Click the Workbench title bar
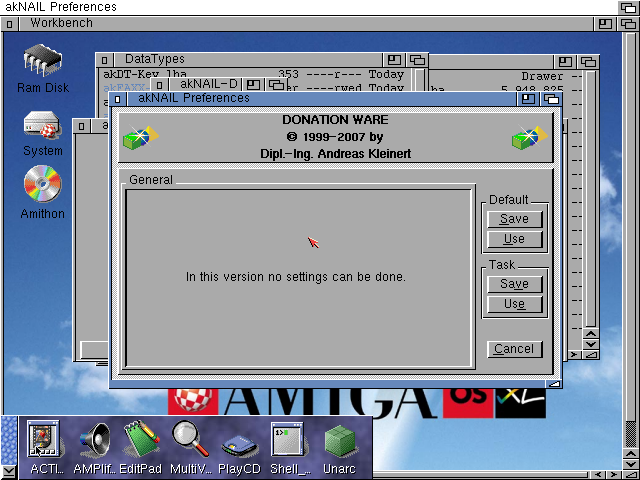Viewport: 640px width, 480px height. pyautogui.click(x=305, y=24)
